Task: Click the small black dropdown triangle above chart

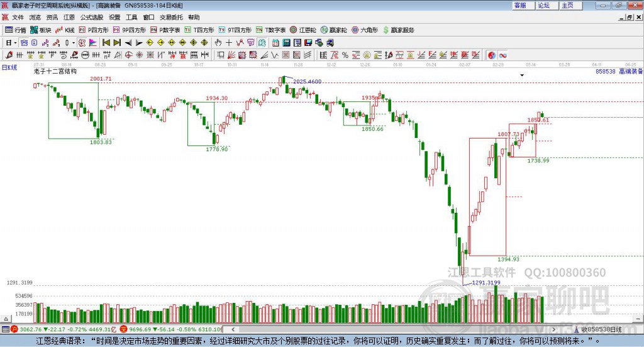Action: [522, 75]
